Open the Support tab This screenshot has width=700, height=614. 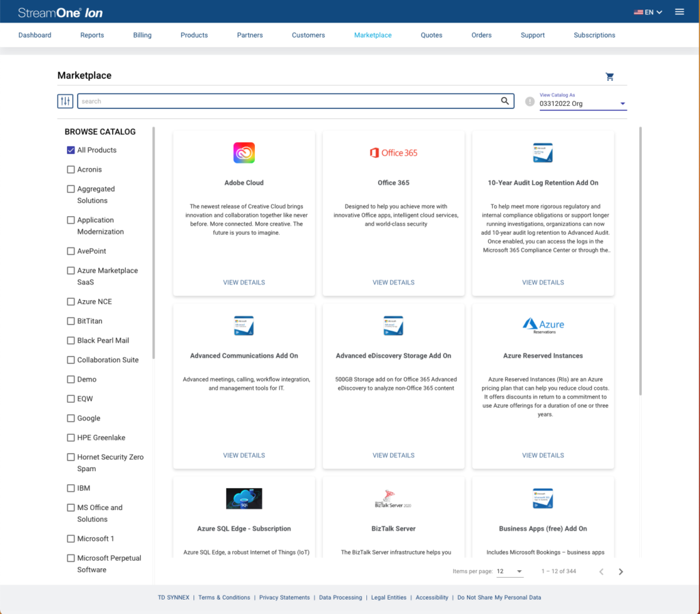(x=533, y=36)
